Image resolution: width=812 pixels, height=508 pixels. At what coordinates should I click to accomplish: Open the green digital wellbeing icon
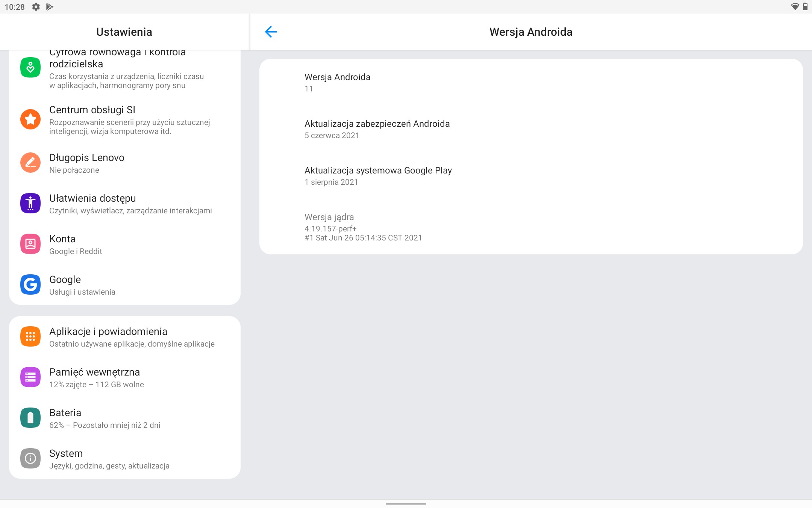tap(30, 67)
